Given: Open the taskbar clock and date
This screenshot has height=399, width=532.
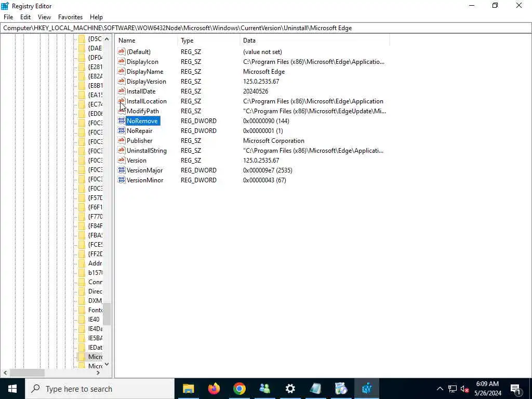Looking at the screenshot, I should point(487,389).
